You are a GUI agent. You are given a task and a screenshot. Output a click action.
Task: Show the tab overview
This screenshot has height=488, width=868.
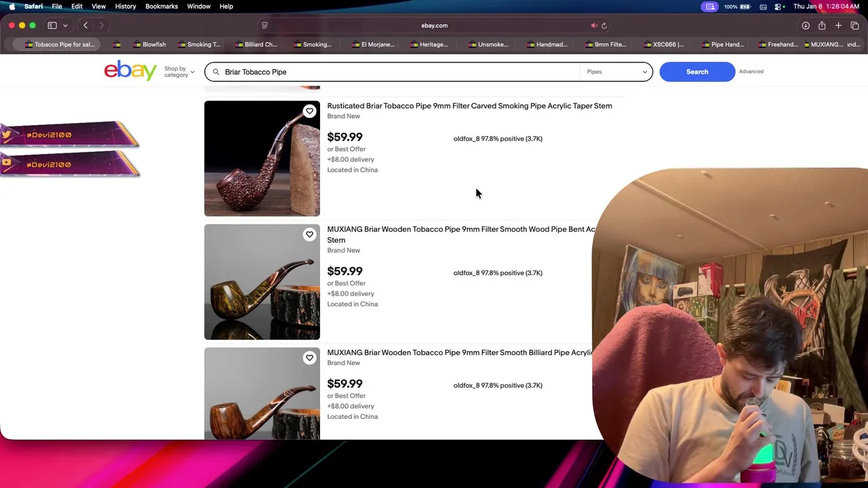pos(854,25)
